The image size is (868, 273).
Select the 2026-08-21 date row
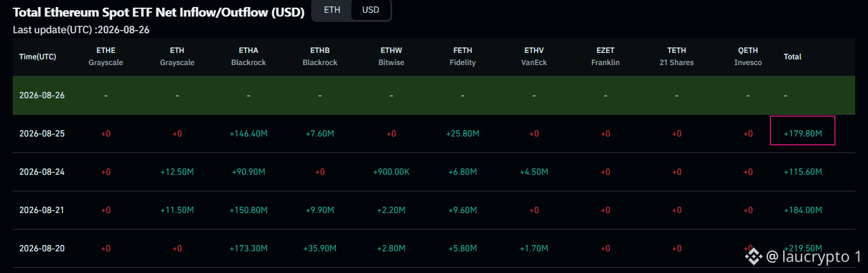click(x=434, y=210)
